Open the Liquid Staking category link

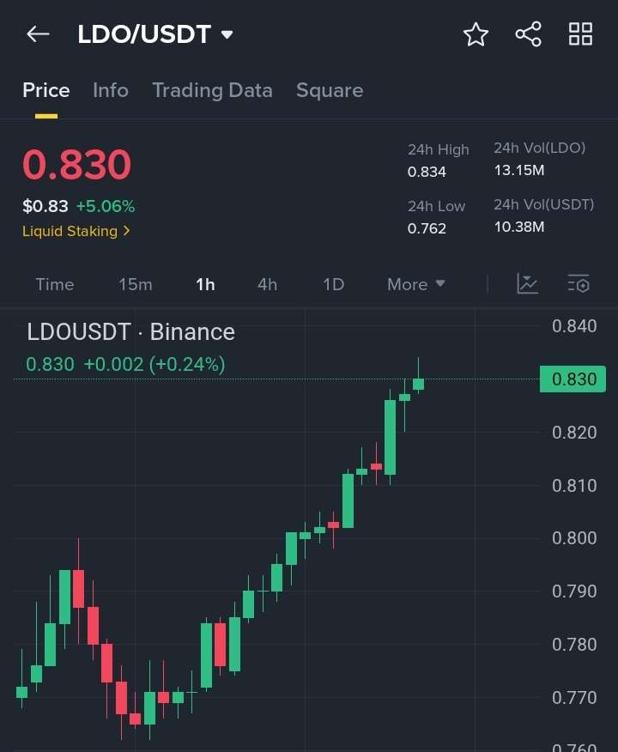coord(76,231)
